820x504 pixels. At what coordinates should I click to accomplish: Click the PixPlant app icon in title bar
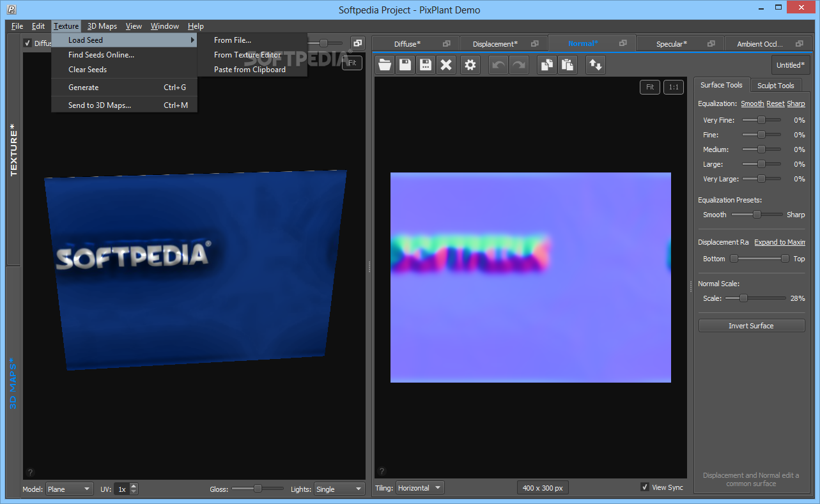point(12,10)
